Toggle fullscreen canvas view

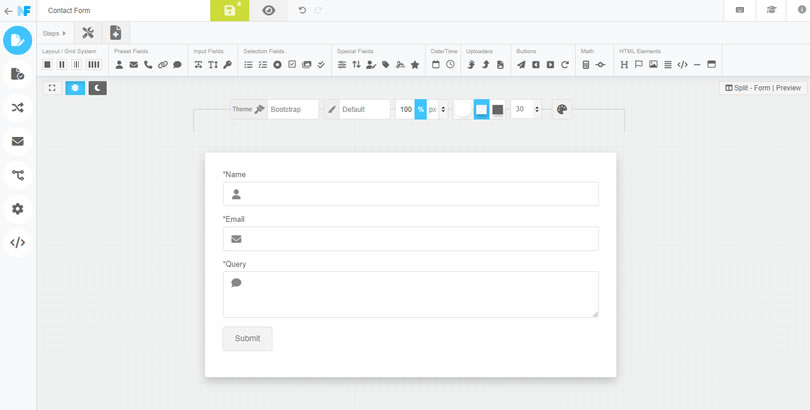coord(52,88)
